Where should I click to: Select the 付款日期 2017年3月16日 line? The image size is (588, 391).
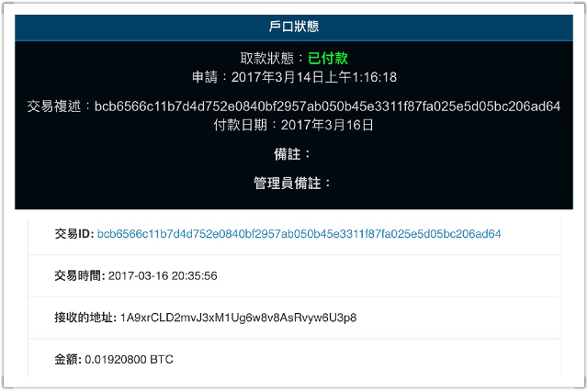coord(294,125)
